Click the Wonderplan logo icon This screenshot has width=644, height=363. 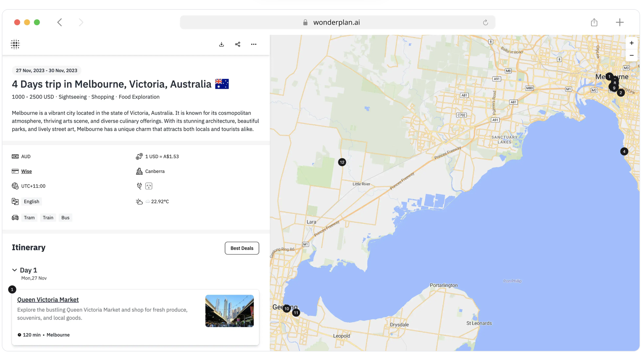[15, 44]
